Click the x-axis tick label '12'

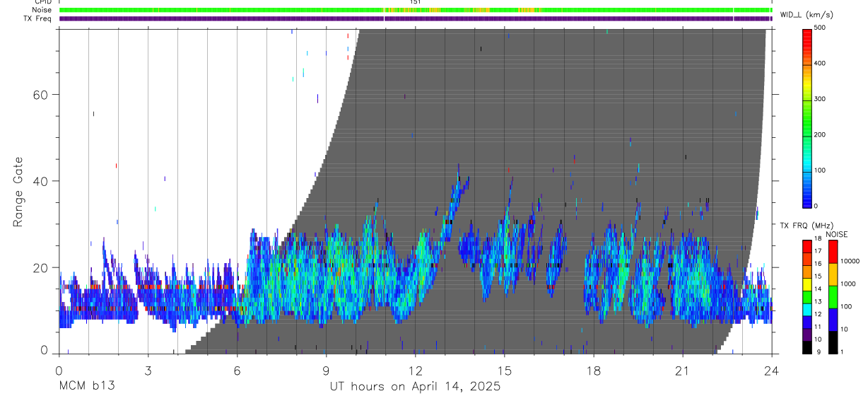point(415,371)
